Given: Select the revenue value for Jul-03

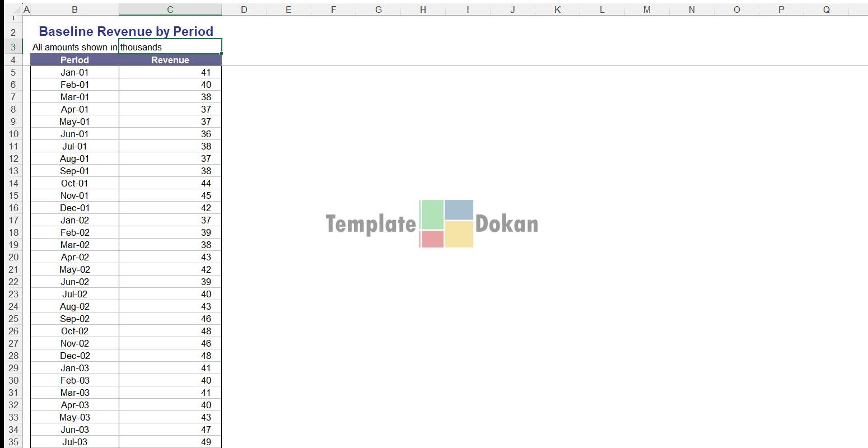Looking at the screenshot, I should 170,442.
